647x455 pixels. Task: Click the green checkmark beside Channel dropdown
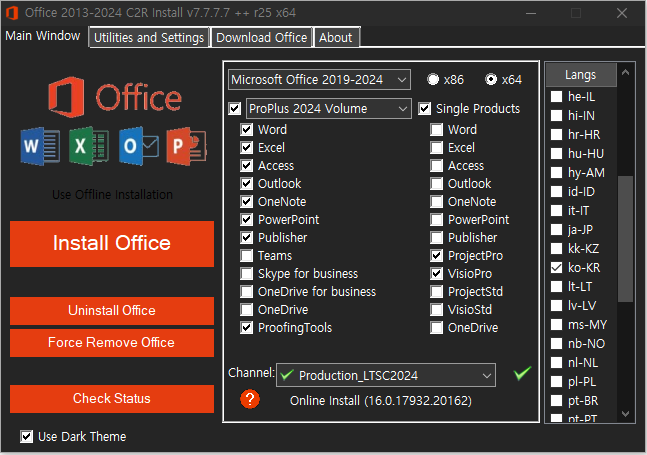522,373
